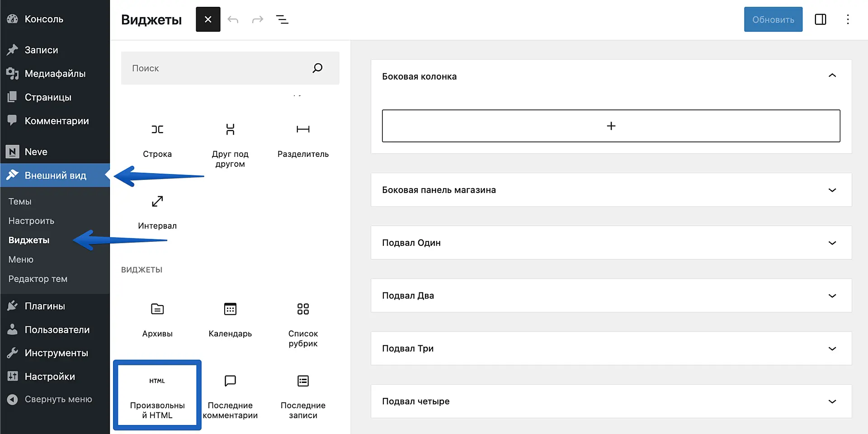Add the Архивы widget block
The width and height of the screenshot is (868, 434).
(x=157, y=320)
